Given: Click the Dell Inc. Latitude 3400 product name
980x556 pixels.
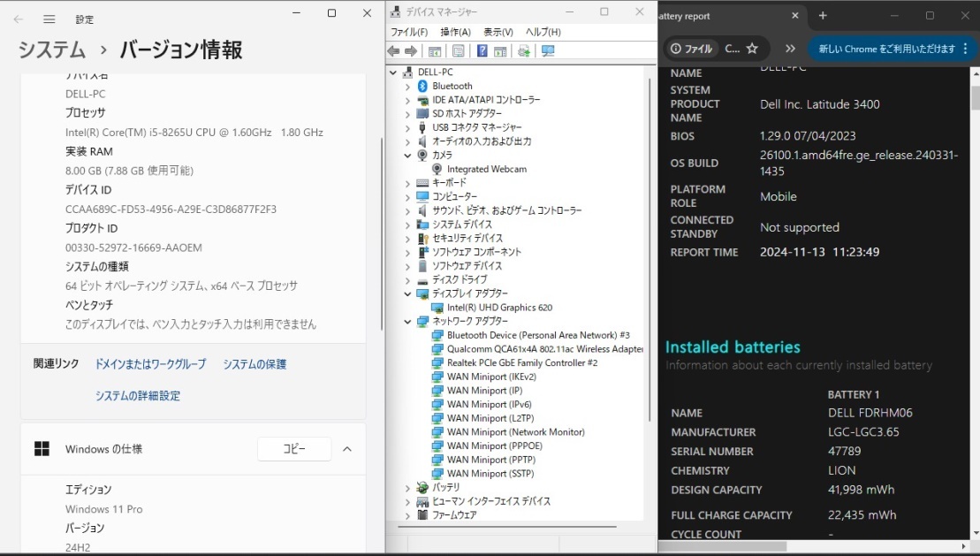Looking at the screenshot, I should coord(820,104).
